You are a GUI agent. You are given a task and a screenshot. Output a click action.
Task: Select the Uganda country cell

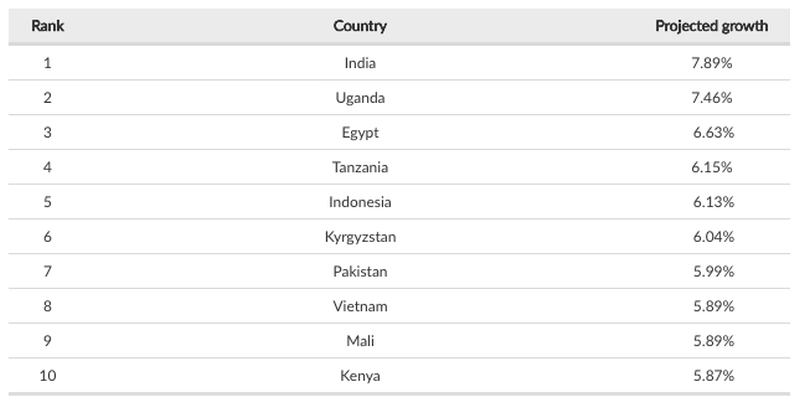click(360, 97)
